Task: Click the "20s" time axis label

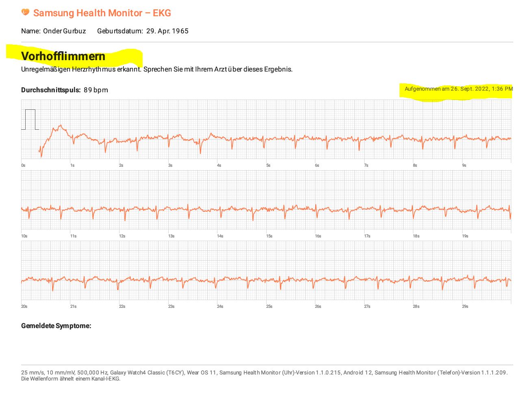Action: pyautogui.click(x=24, y=306)
